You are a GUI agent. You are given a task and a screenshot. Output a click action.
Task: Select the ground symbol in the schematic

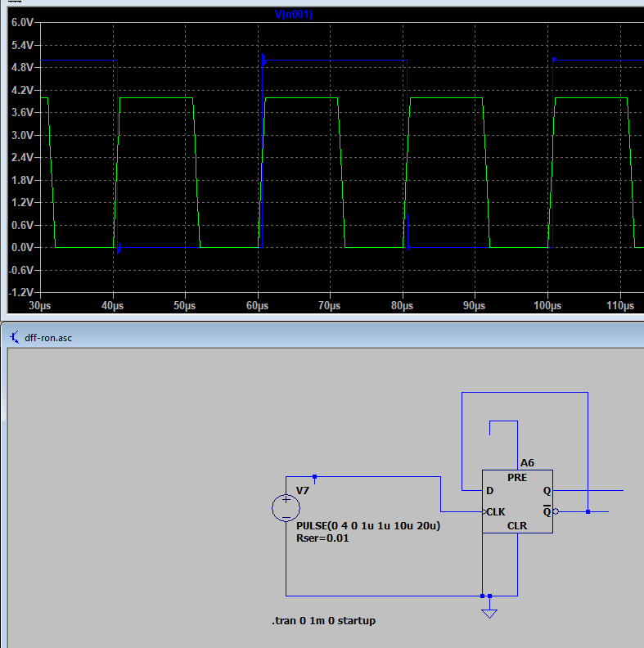[489, 614]
